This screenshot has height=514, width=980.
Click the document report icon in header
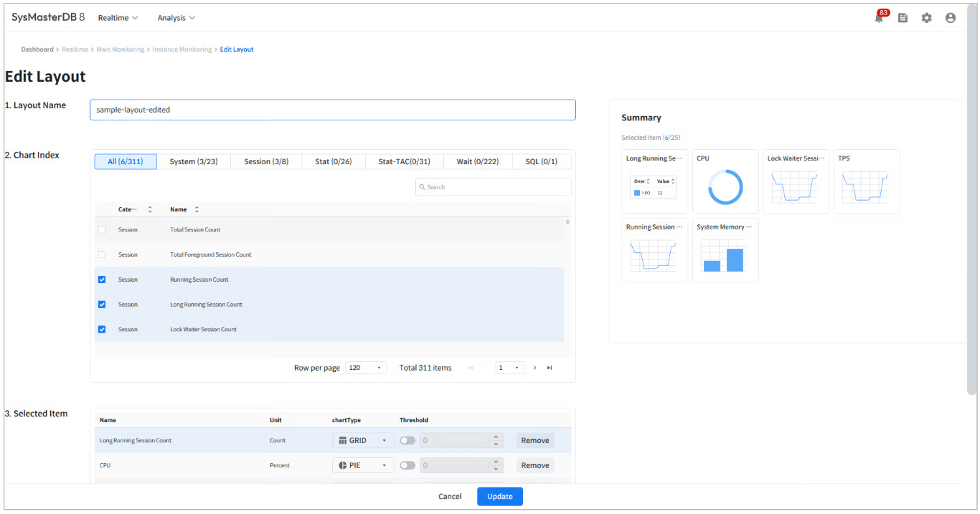[x=903, y=18]
